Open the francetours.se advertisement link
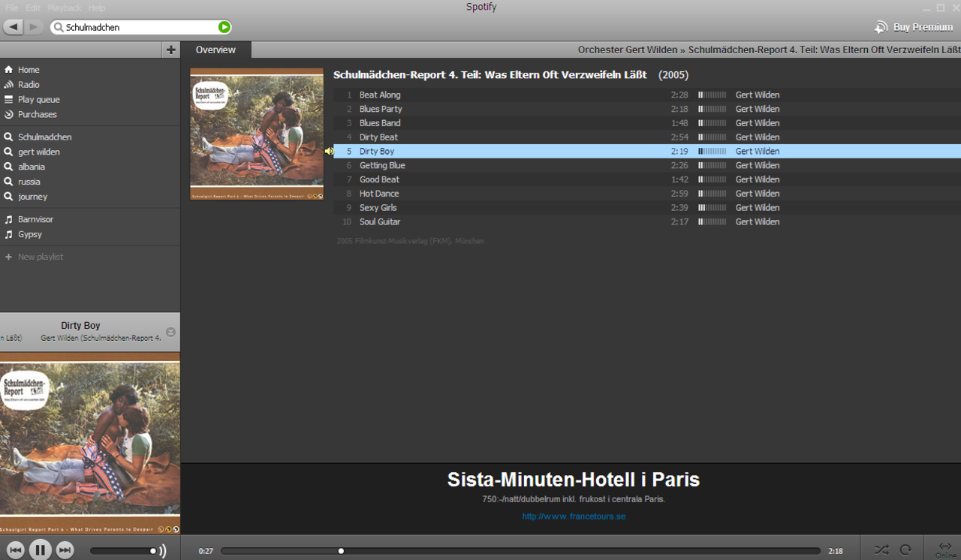This screenshot has width=961, height=560. (574, 516)
